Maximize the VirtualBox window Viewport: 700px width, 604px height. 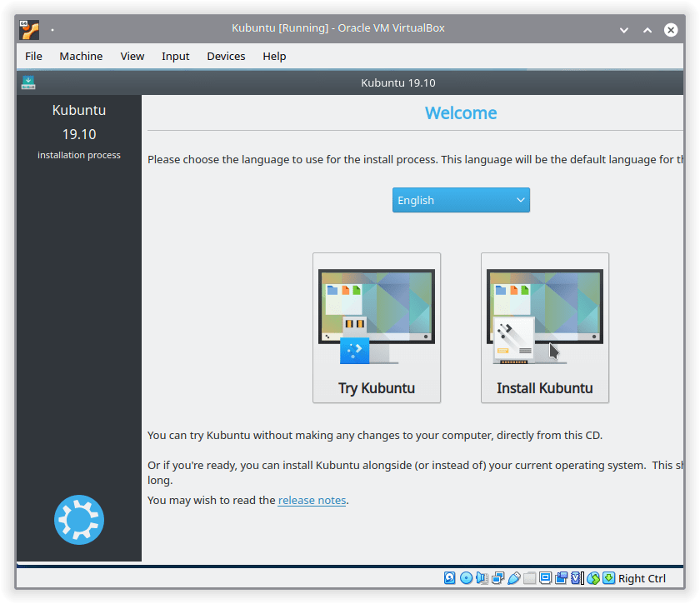click(647, 30)
